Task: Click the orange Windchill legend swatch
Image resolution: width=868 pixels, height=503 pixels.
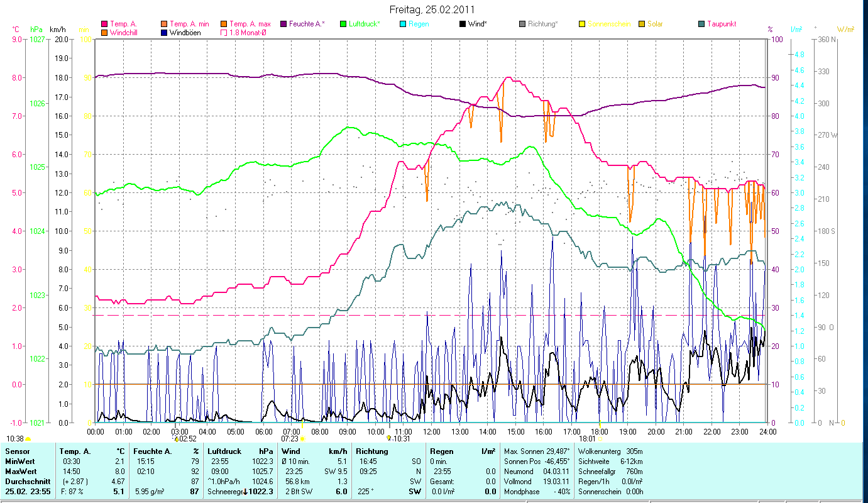Action: point(104,32)
